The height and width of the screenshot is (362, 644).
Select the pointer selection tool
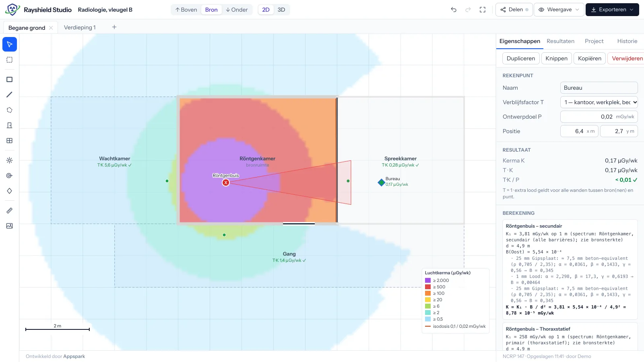10,44
